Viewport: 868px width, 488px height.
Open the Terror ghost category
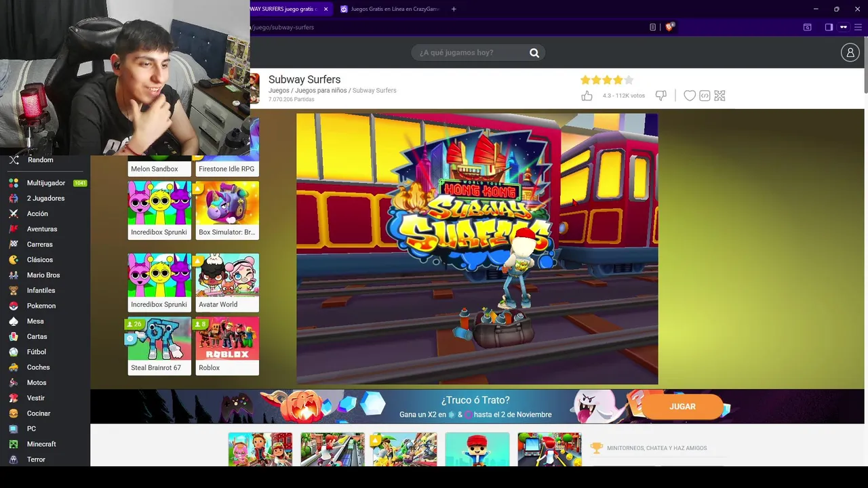pyautogui.click(x=36, y=460)
